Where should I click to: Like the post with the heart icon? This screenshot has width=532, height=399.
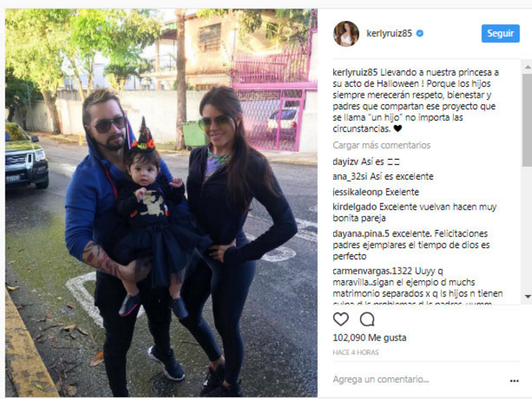coord(340,319)
